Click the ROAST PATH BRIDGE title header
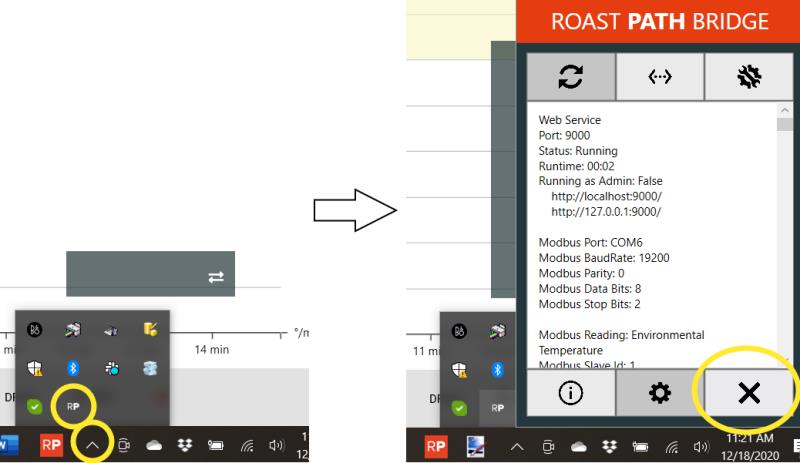The image size is (800, 463). click(x=660, y=21)
